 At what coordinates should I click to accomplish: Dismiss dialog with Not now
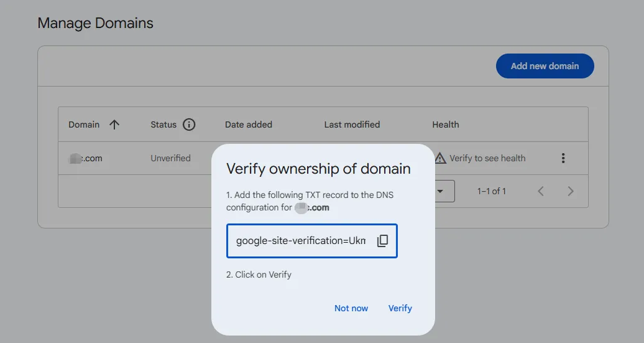tap(351, 308)
